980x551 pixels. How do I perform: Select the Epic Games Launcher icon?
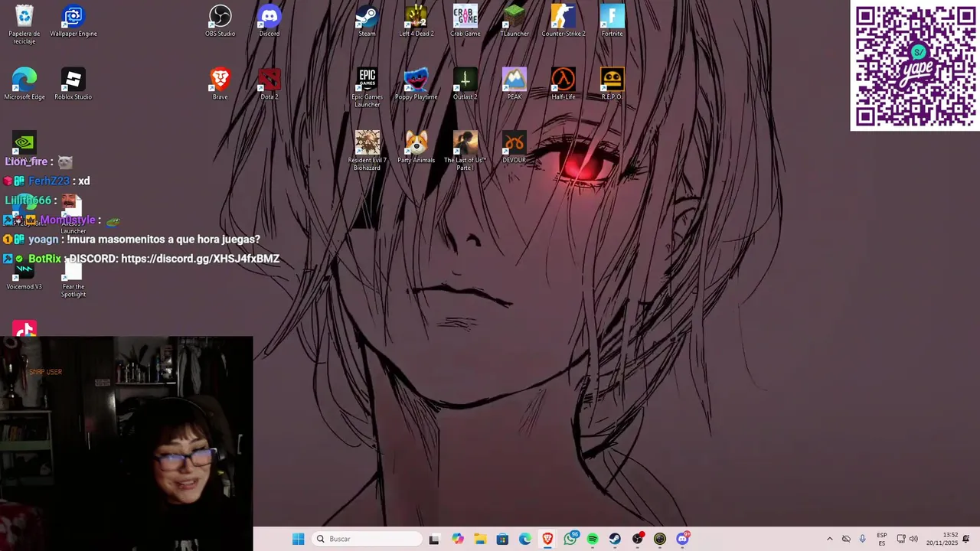click(367, 88)
